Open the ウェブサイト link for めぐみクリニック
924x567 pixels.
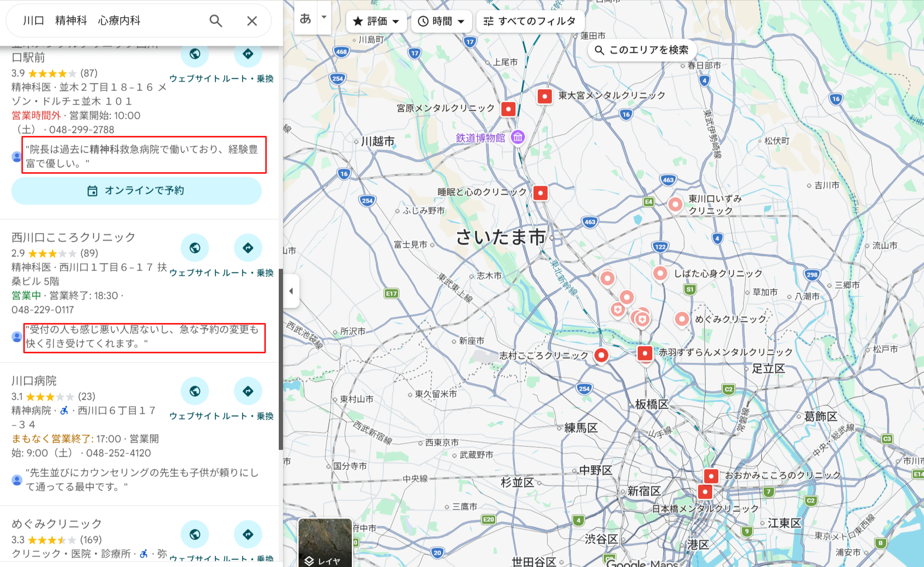(195, 534)
